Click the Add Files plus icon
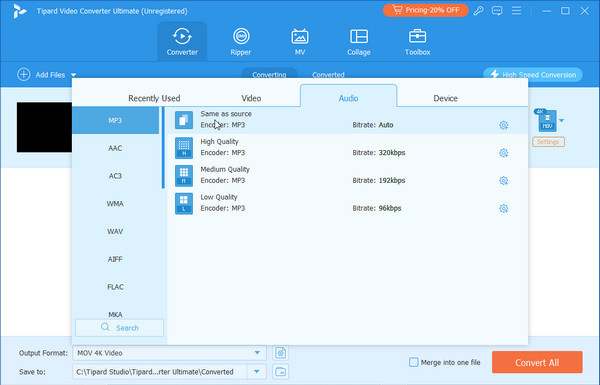 [23, 75]
